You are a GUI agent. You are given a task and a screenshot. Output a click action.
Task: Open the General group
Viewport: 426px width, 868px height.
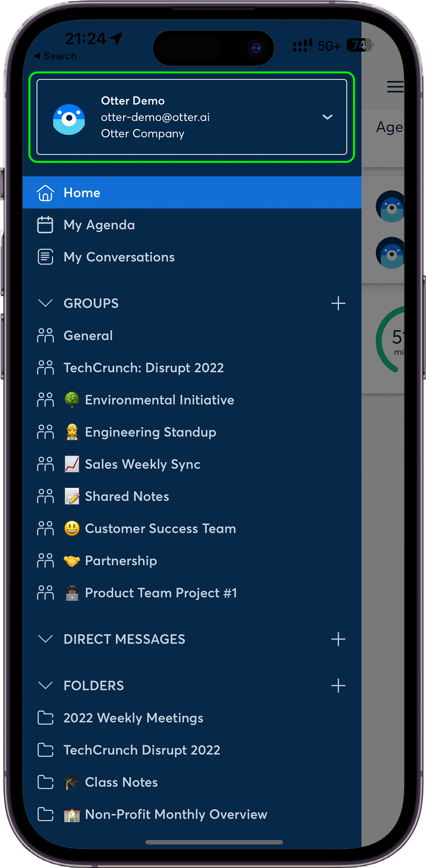click(x=192, y=335)
